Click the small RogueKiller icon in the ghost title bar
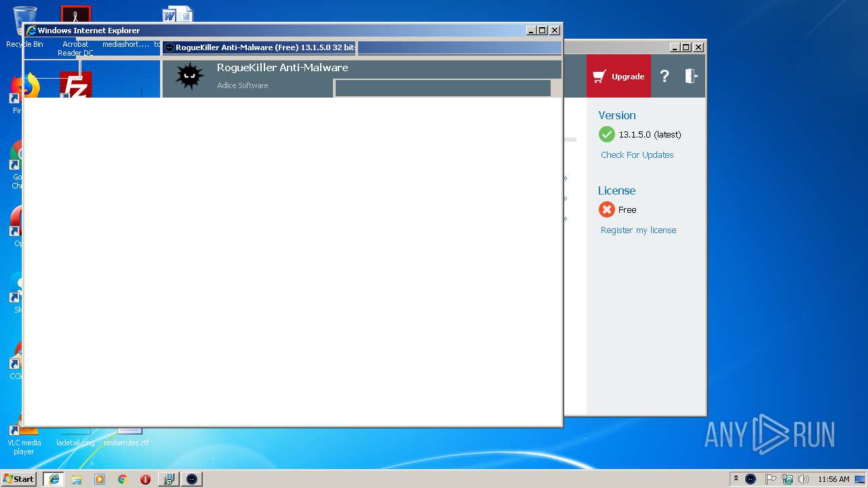Screen dimensions: 868x488 coord(169,47)
